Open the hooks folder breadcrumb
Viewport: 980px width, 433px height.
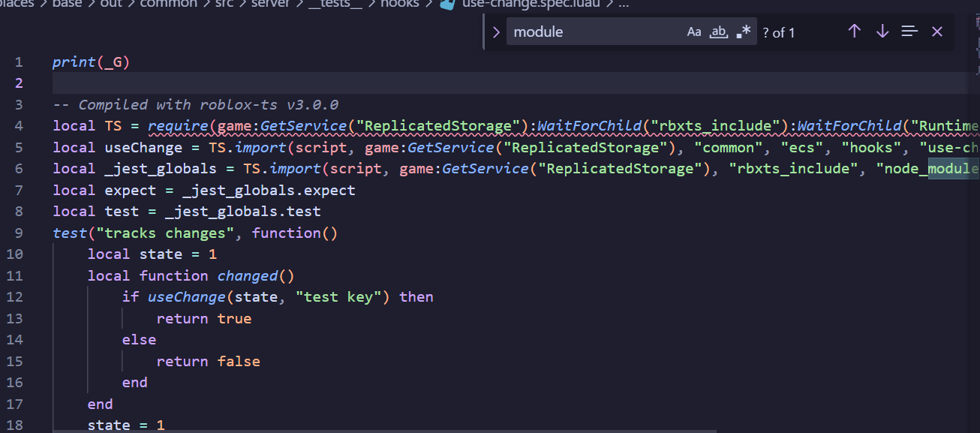(x=401, y=4)
